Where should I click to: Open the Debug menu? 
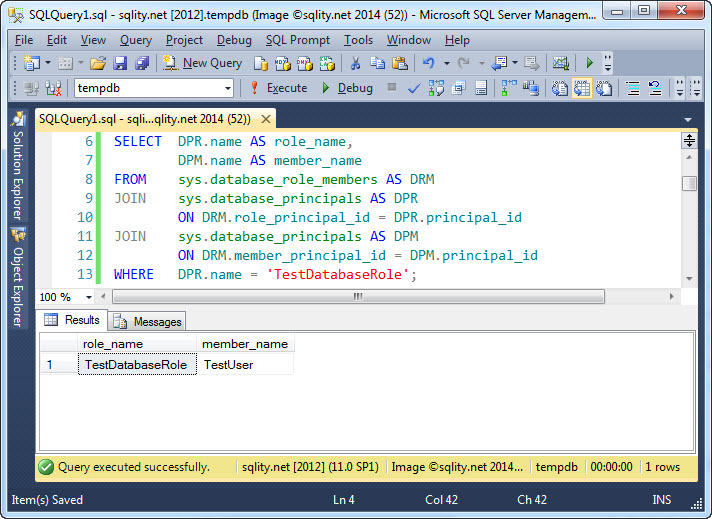pos(234,40)
